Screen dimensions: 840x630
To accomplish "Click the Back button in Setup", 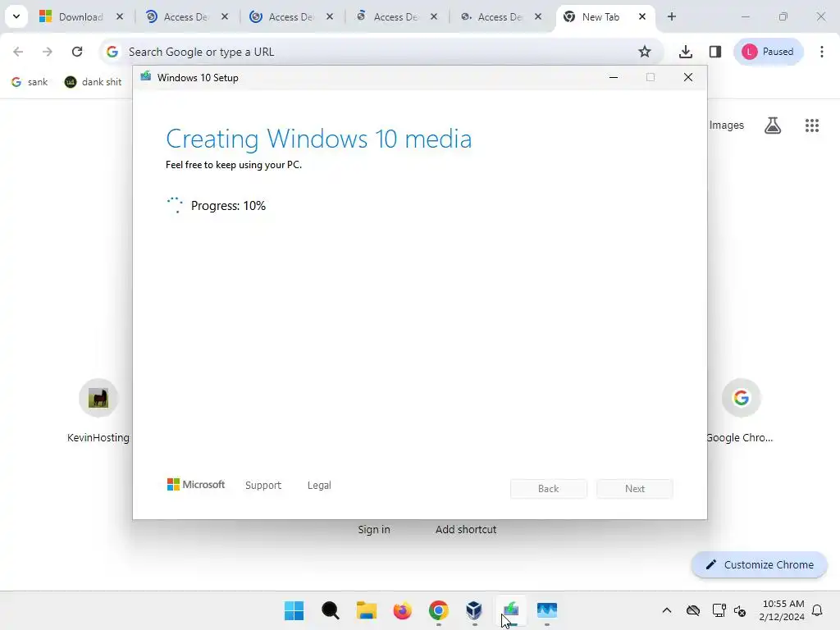I will pyautogui.click(x=548, y=489).
